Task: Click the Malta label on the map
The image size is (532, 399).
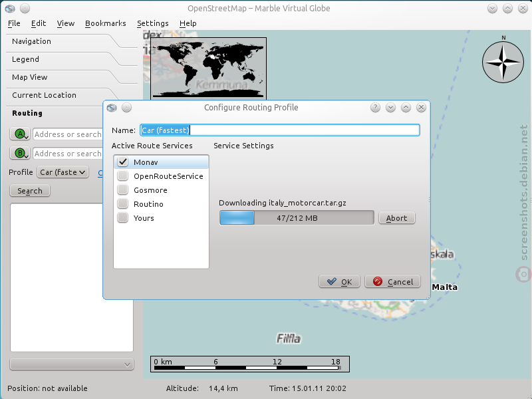Action: pos(444,287)
